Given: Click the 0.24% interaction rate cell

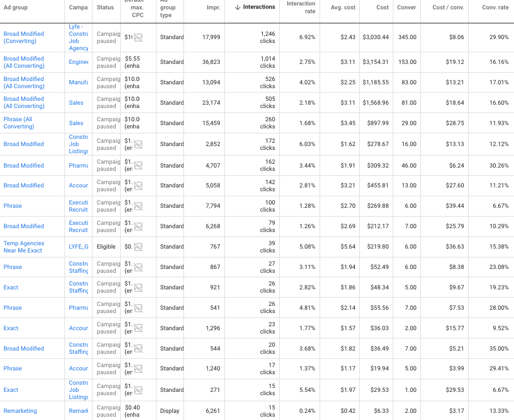Looking at the screenshot, I should click(x=307, y=411).
